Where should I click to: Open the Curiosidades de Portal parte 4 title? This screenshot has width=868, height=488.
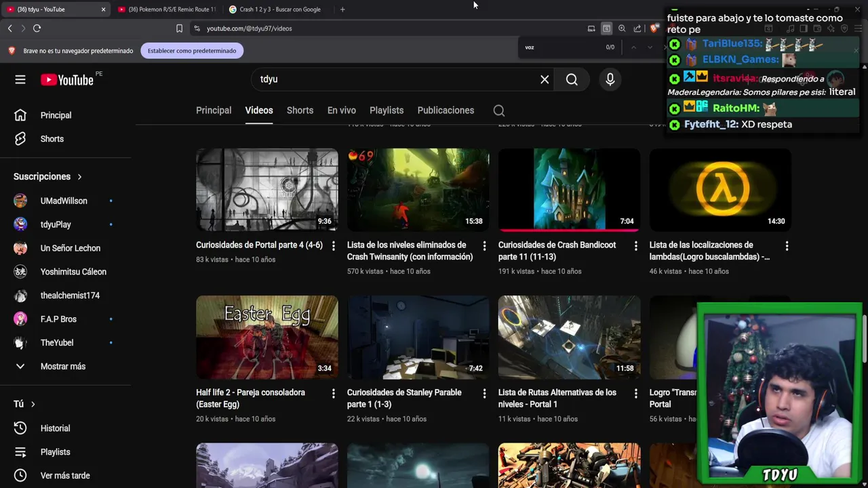tap(259, 245)
